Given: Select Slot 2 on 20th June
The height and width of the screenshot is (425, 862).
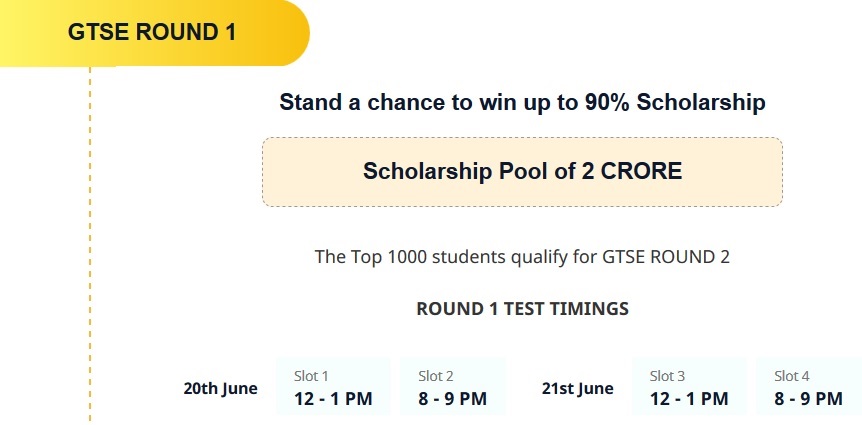Looking at the screenshot, I should click(452, 387).
